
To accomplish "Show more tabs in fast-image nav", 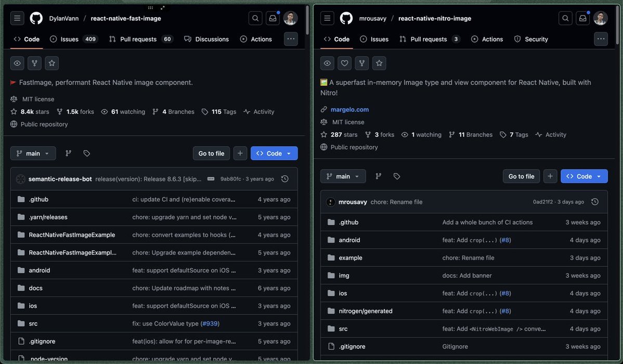I will 291,39.
